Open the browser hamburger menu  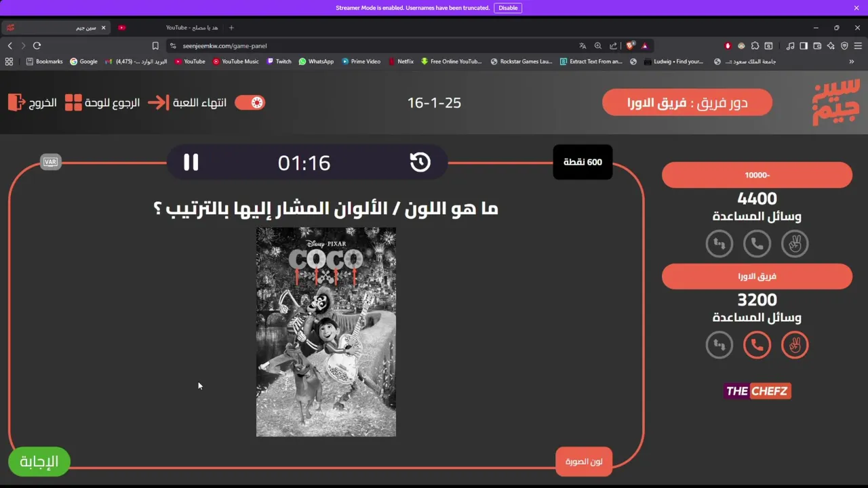coord(858,46)
